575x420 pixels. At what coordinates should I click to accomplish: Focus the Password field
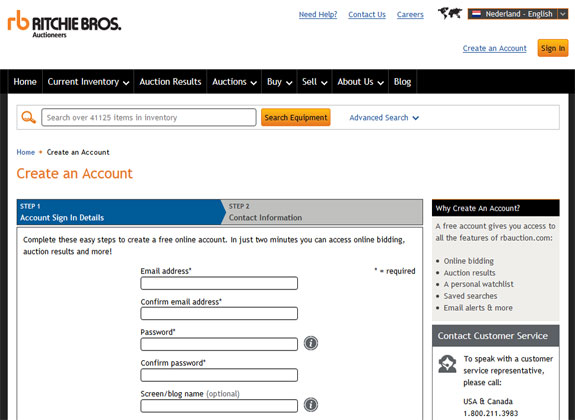click(219, 344)
